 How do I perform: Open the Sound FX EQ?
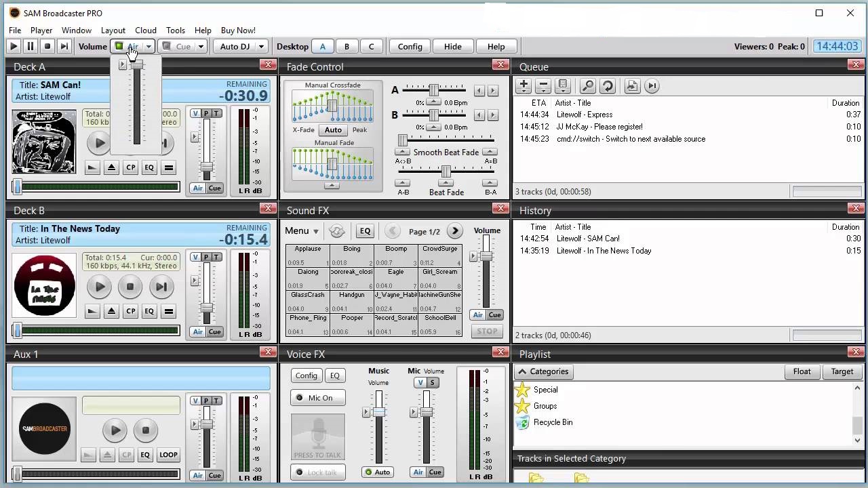coord(365,231)
